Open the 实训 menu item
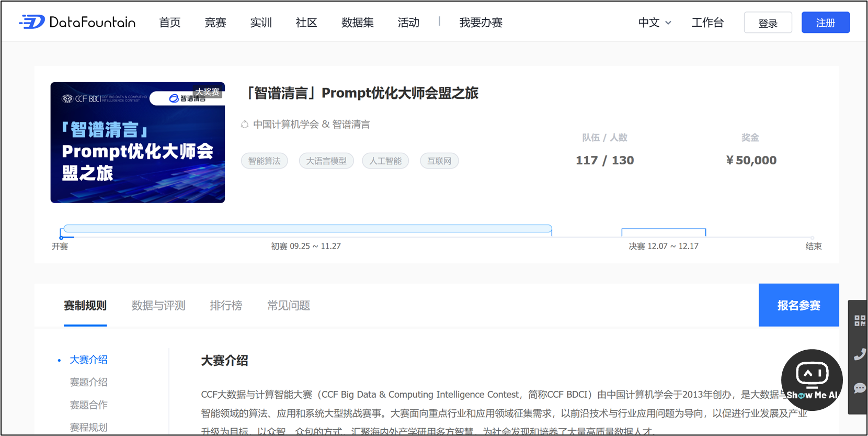 (261, 23)
